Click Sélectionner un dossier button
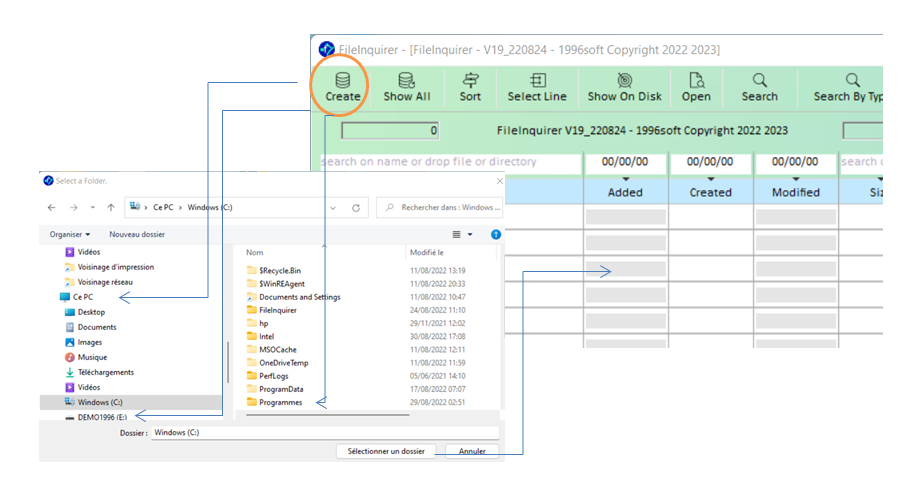Viewport: 912px width, 503px height. pyautogui.click(x=386, y=451)
